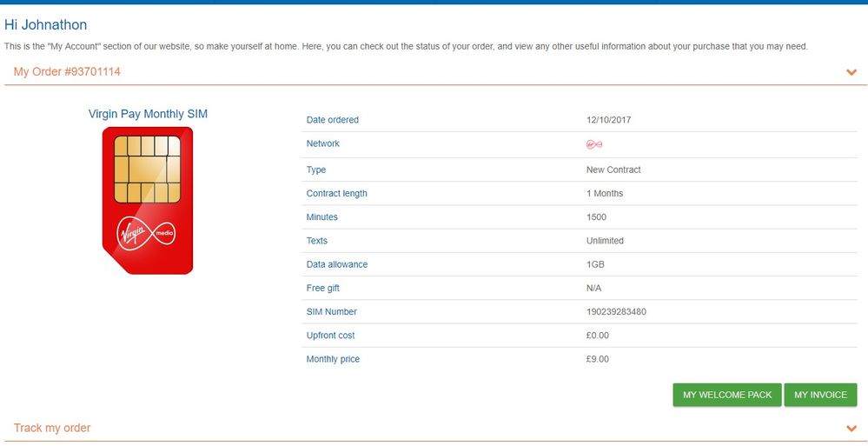Open the Track my order heading
This screenshot has height=446, width=868.
click(x=52, y=428)
